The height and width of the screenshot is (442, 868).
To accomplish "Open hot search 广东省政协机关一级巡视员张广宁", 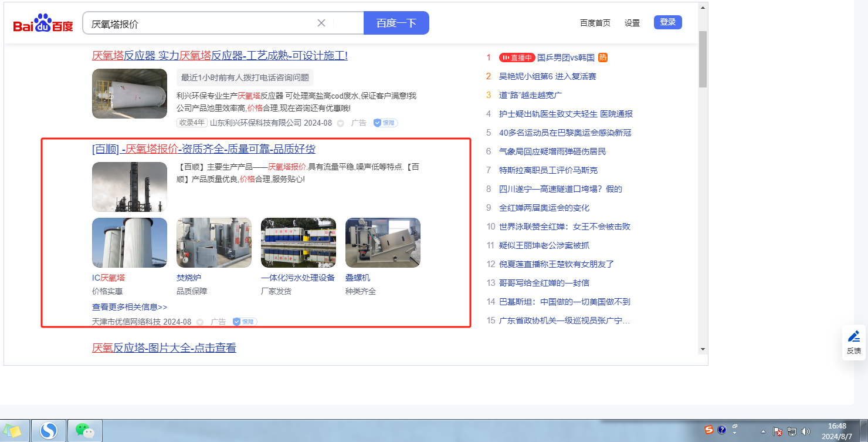I will (x=565, y=320).
